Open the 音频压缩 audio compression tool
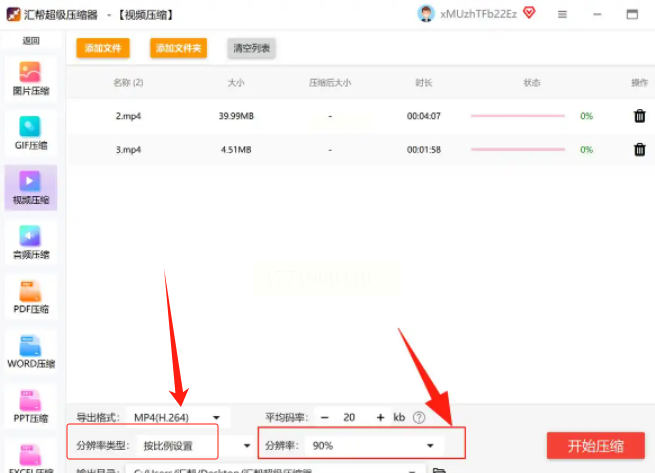Viewport: 655px width, 473px height. (x=30, y=242)
